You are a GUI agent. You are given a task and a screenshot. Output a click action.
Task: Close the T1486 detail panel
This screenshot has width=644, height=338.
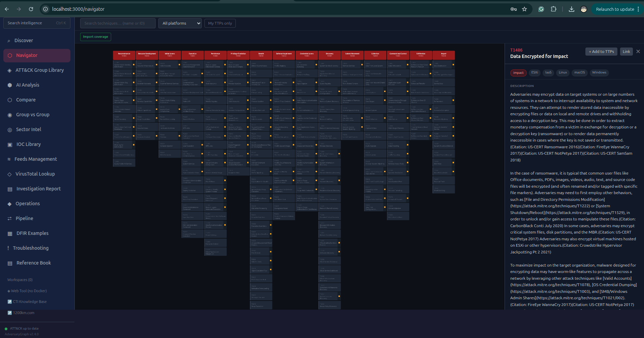coord(638,52)
